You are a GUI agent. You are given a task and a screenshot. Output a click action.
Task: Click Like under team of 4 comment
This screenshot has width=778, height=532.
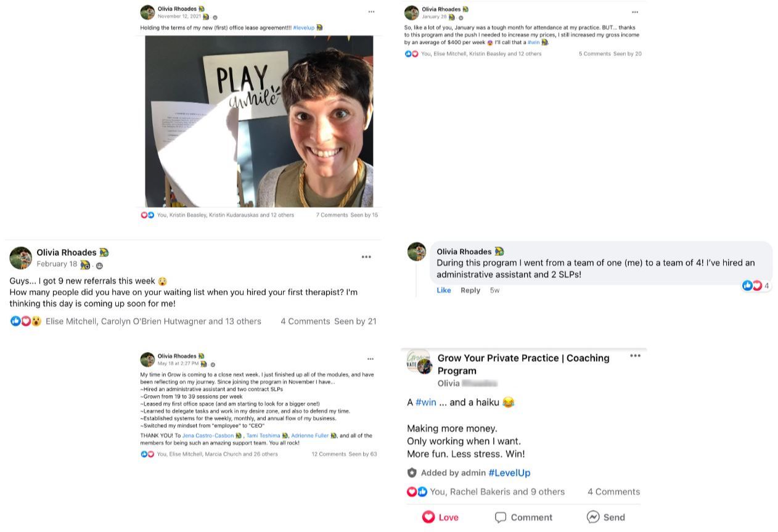(444, 290)
